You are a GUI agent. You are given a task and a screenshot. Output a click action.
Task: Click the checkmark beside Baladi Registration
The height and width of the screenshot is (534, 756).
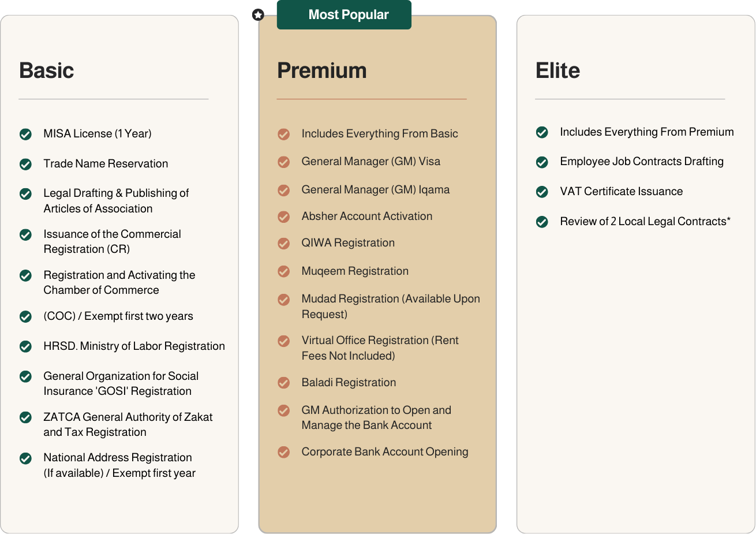coord(284,383)
